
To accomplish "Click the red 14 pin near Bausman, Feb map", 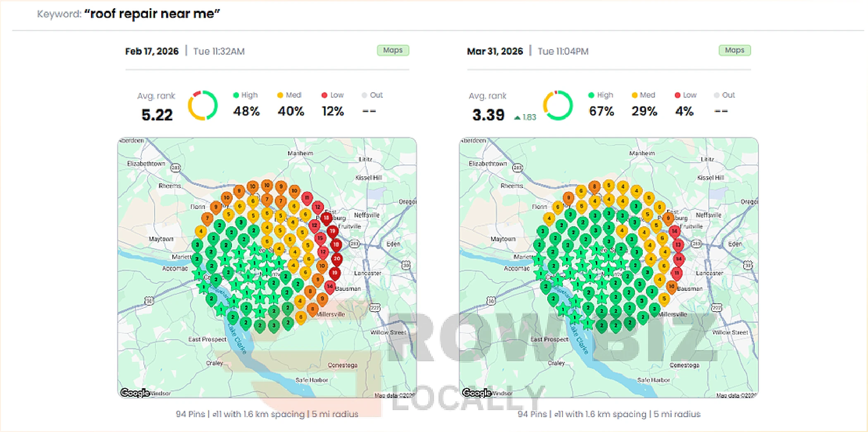I will [330, 287].
